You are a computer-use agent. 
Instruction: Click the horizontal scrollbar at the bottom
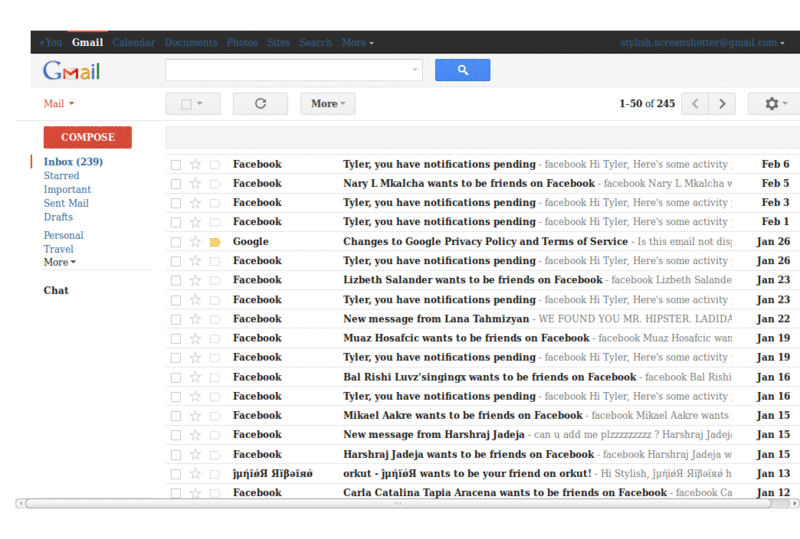coord(398,503)
